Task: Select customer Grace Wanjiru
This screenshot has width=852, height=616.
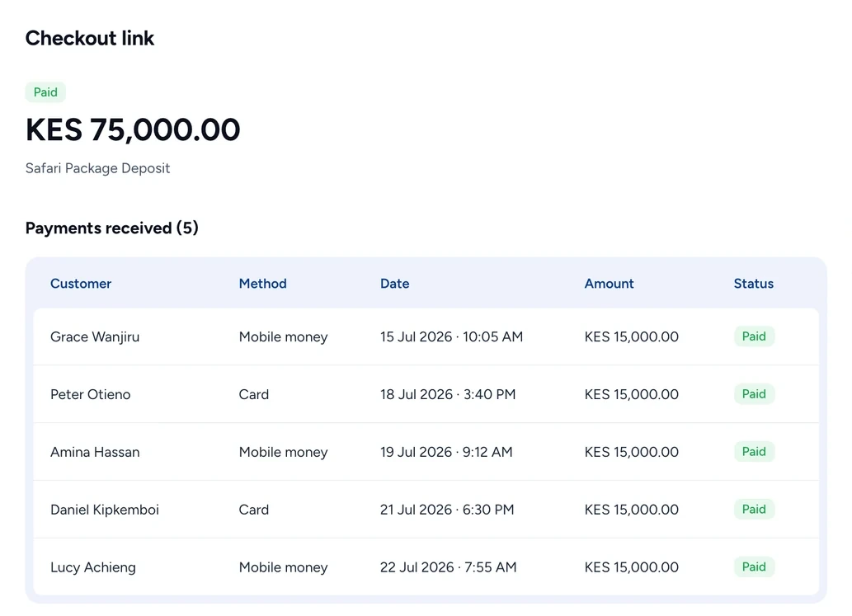Action: [95, 336]
